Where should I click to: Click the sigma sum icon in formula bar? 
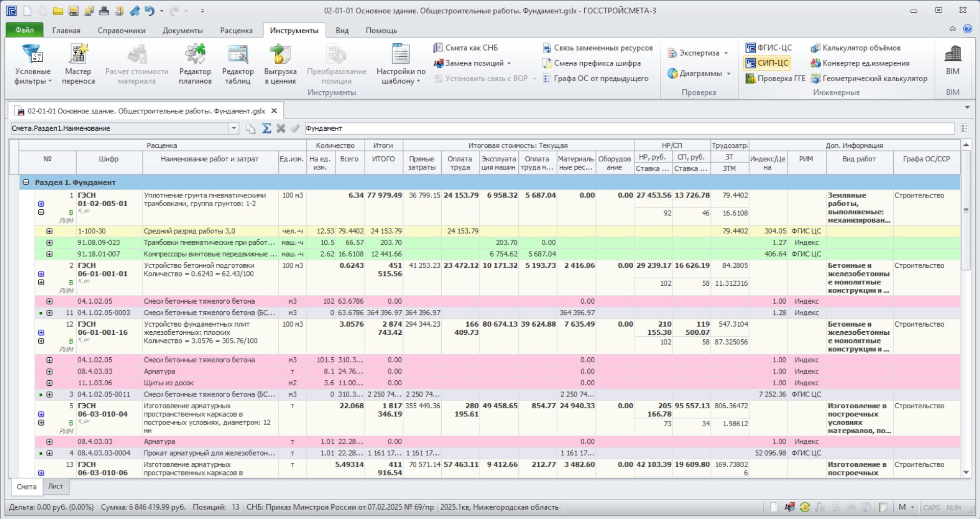[x=267, y=129]
